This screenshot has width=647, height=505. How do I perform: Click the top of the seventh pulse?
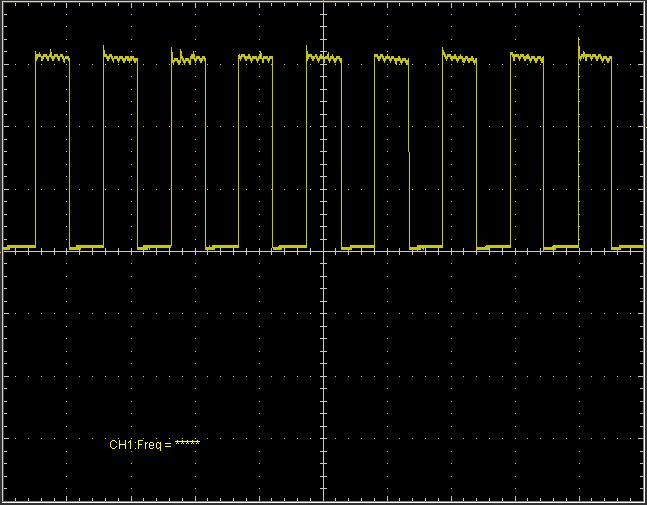pos(459,59)
